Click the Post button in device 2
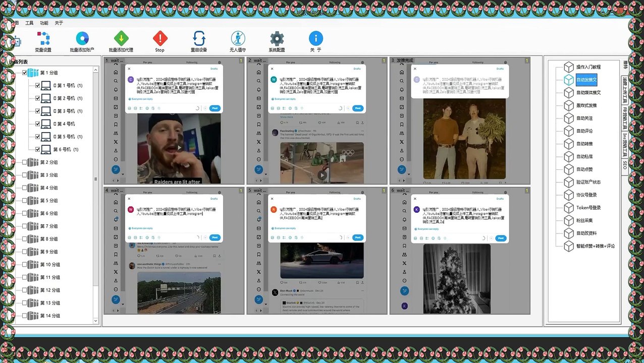The width and height of the screenshot is (644, 363). coord(357,108)
